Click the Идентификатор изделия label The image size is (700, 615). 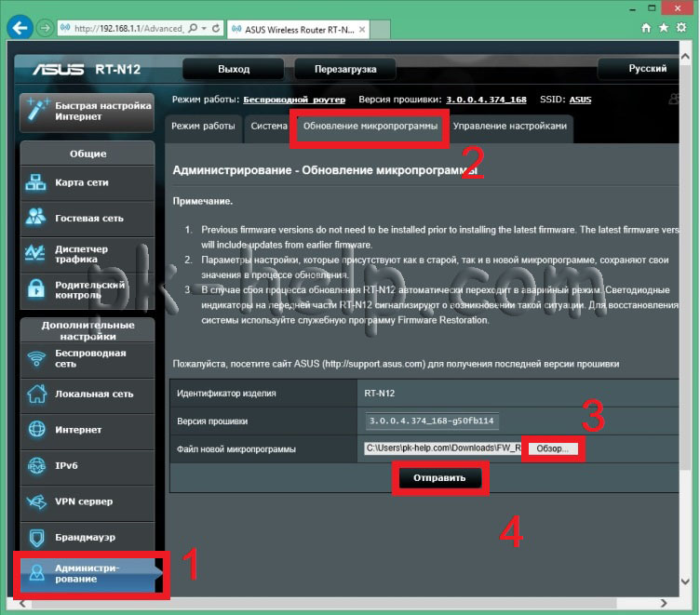click(x=226, y=394)
